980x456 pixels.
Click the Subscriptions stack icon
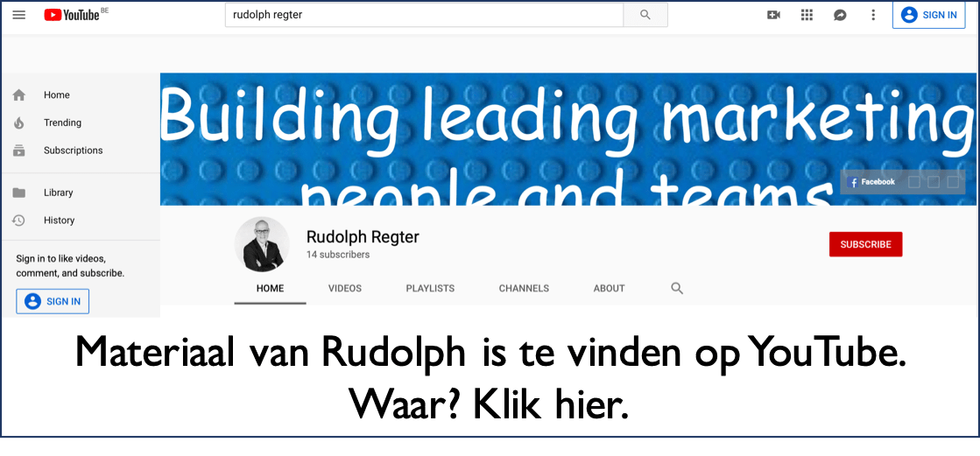[19, 151]
